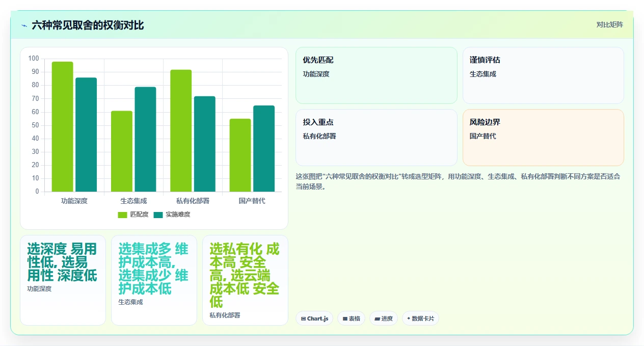The width and height of the screenshot is (644, 346).
Task: Select the 国产替代 实施难度 bar
Action: coord(264,149)
